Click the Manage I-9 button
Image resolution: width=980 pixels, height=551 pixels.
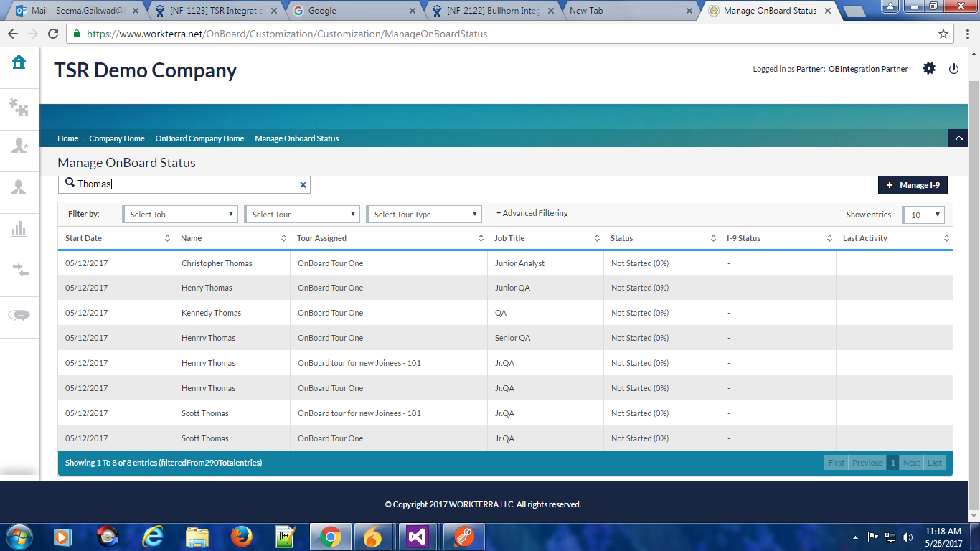coord(913,185)
